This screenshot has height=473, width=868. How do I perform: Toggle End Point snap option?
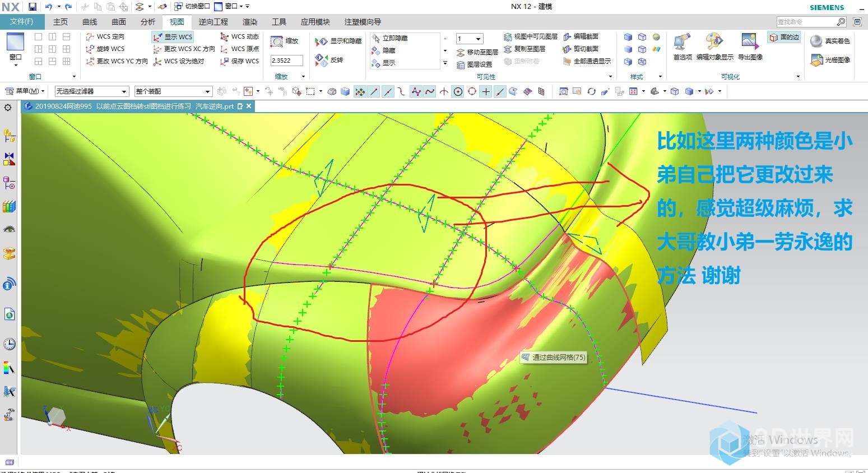coord(374,91)
